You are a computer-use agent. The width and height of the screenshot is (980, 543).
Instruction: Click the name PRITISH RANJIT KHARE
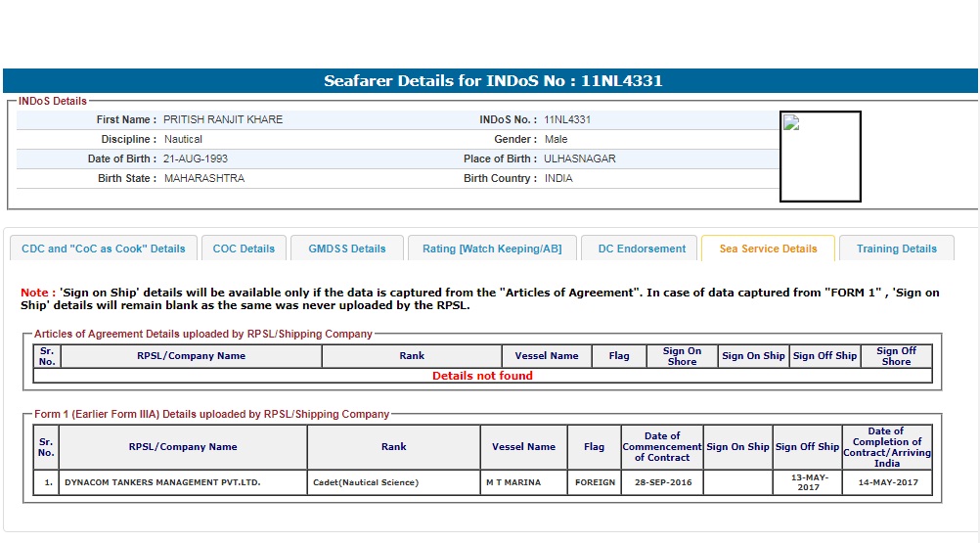pyautogui.click(x=223, y=119)
